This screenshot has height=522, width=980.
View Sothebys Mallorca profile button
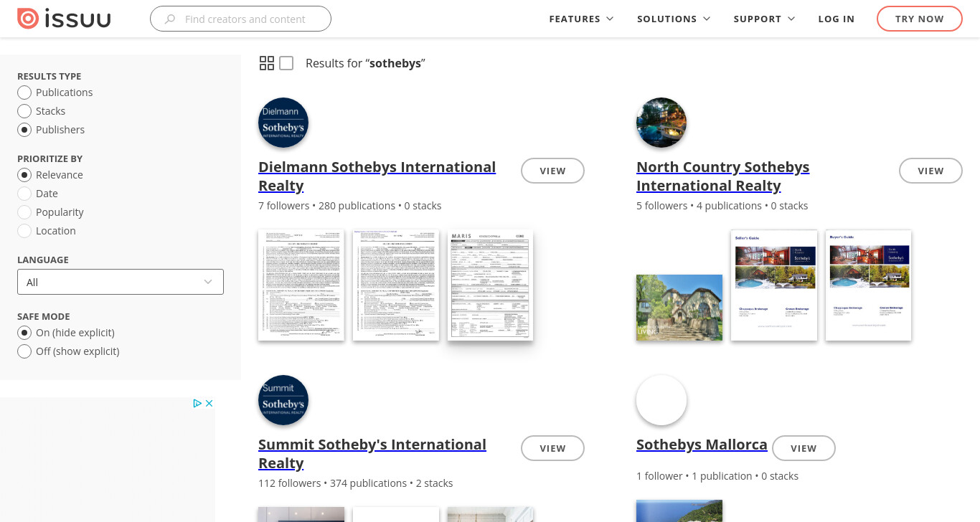pyautogui.click(x=804, y=448)
